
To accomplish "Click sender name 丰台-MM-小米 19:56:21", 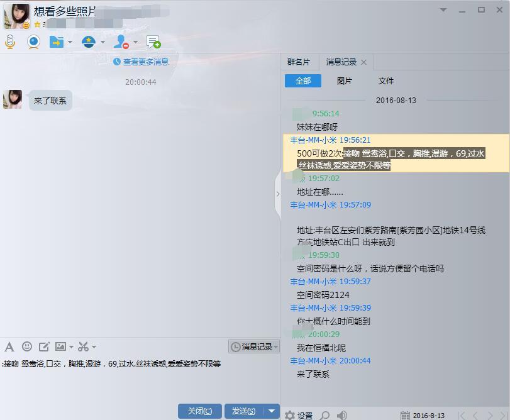I will [x=330, y=140].
